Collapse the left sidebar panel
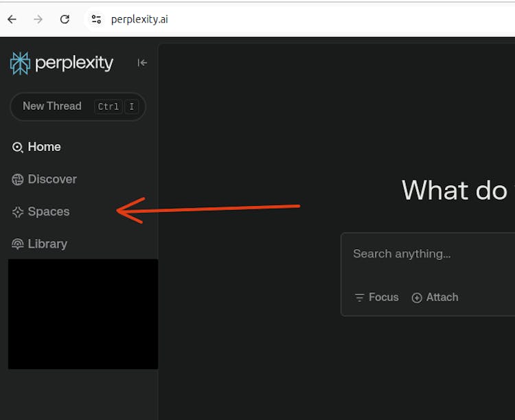Viewport: 515px width, 420px height. point(142,63)
